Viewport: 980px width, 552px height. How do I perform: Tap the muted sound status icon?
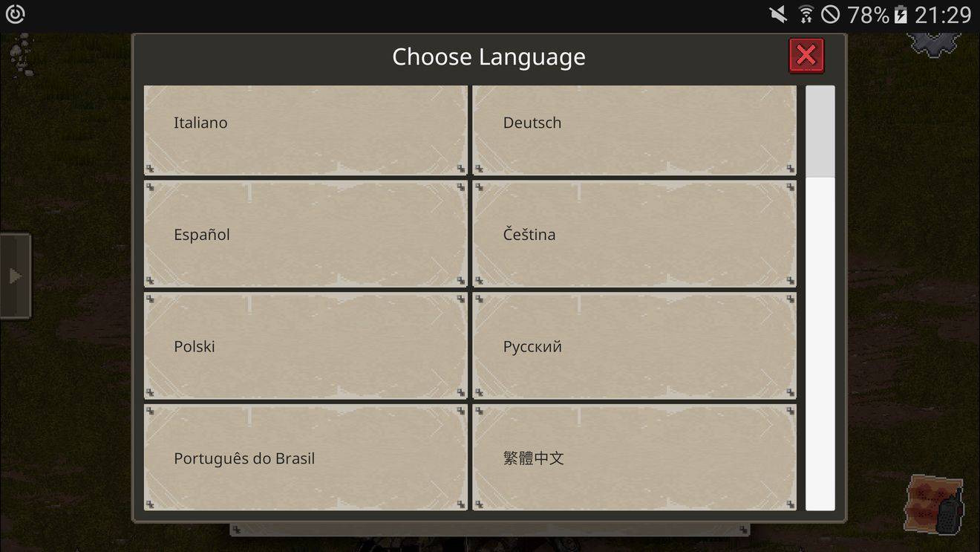778,14
